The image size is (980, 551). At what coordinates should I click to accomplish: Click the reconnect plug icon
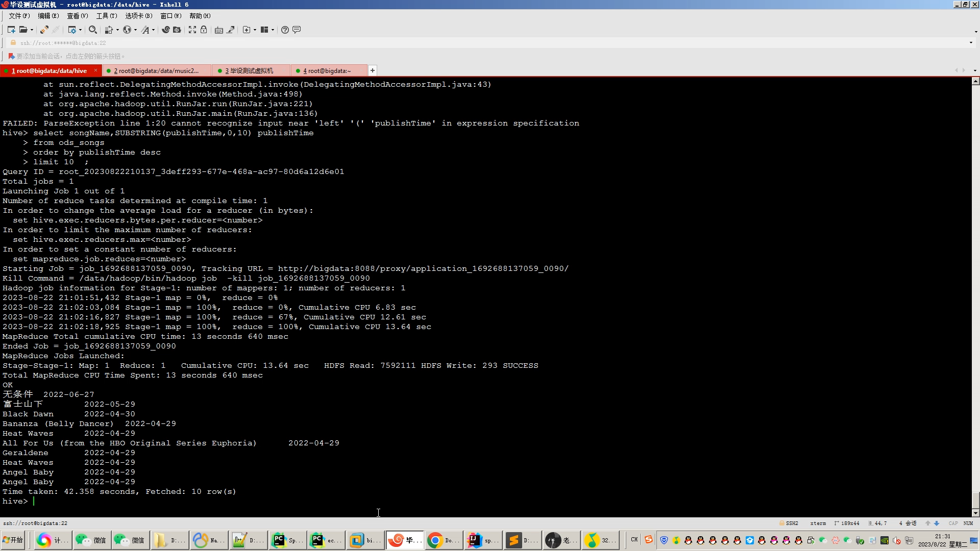click(44, 30)
